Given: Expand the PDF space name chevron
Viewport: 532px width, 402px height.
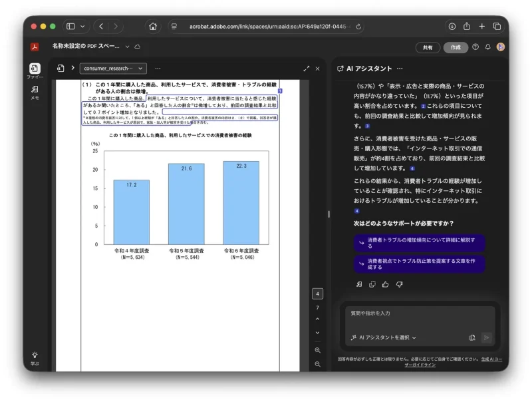Looking at the screenshot, I should [127, 47].
